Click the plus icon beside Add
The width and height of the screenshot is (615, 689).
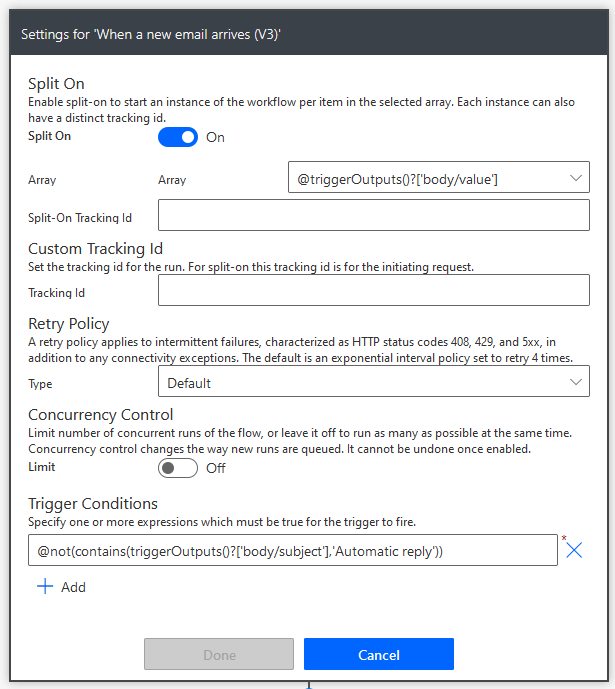44,587
